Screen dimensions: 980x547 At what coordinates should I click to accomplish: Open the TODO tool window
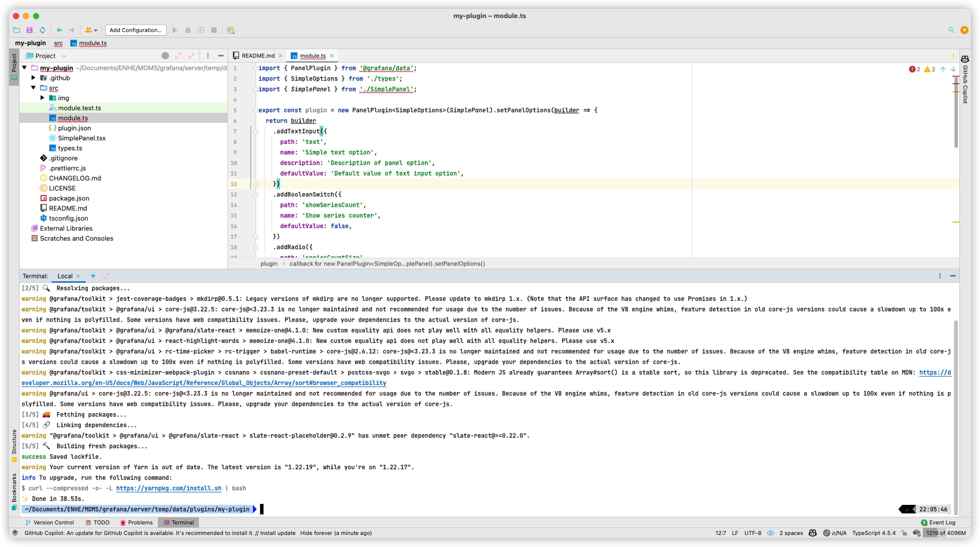[x=98, y=523]
